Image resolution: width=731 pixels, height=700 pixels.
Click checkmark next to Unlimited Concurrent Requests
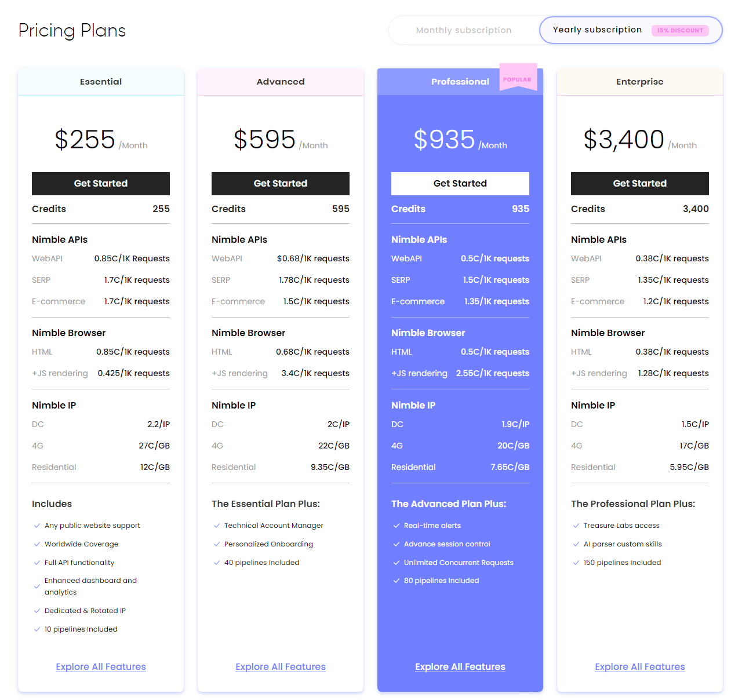(397, 563)
